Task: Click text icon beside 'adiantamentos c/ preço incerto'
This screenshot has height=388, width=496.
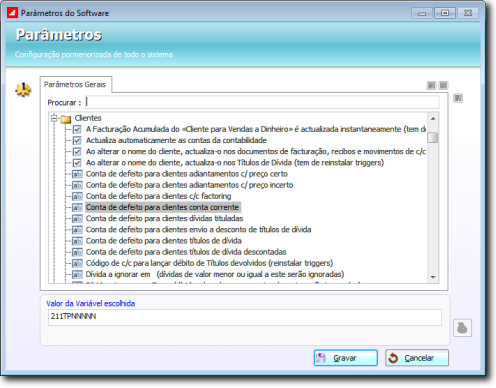Action: [x=77, y=185]
